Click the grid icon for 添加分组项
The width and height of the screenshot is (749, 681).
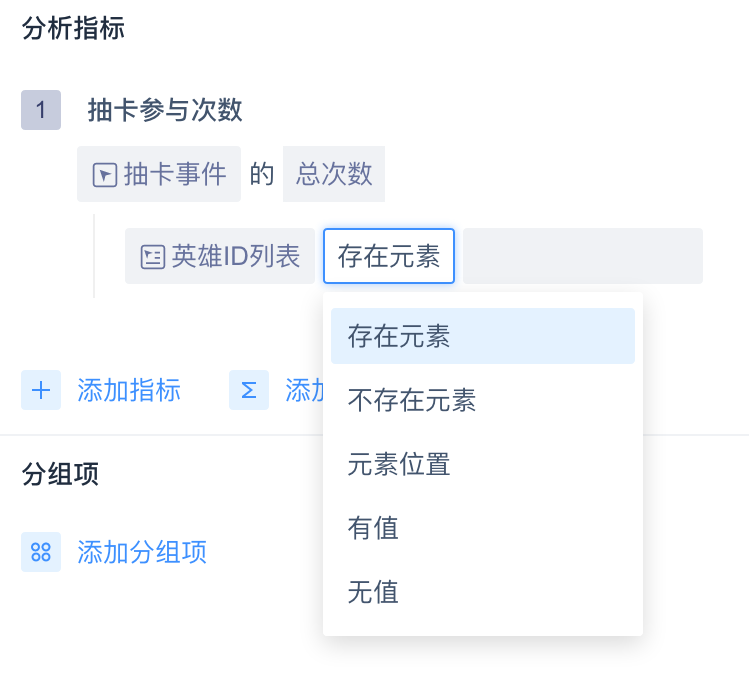[41, 552]
